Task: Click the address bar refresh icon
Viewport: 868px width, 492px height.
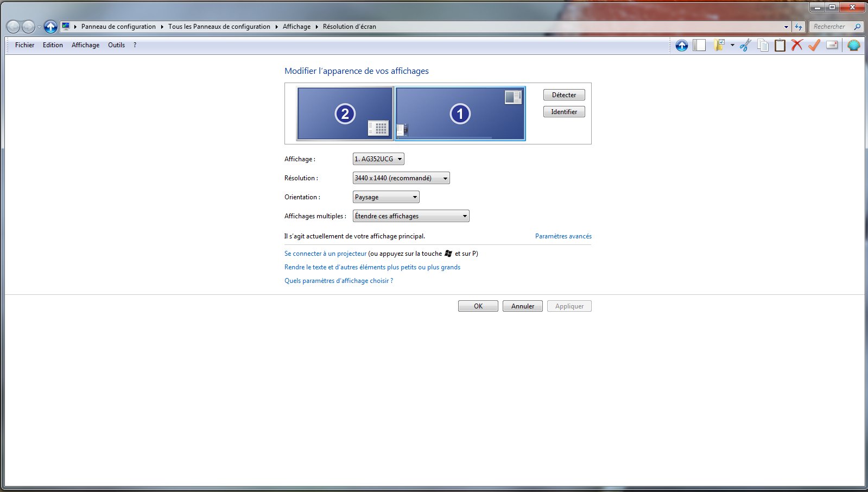Action: (799, 27)
